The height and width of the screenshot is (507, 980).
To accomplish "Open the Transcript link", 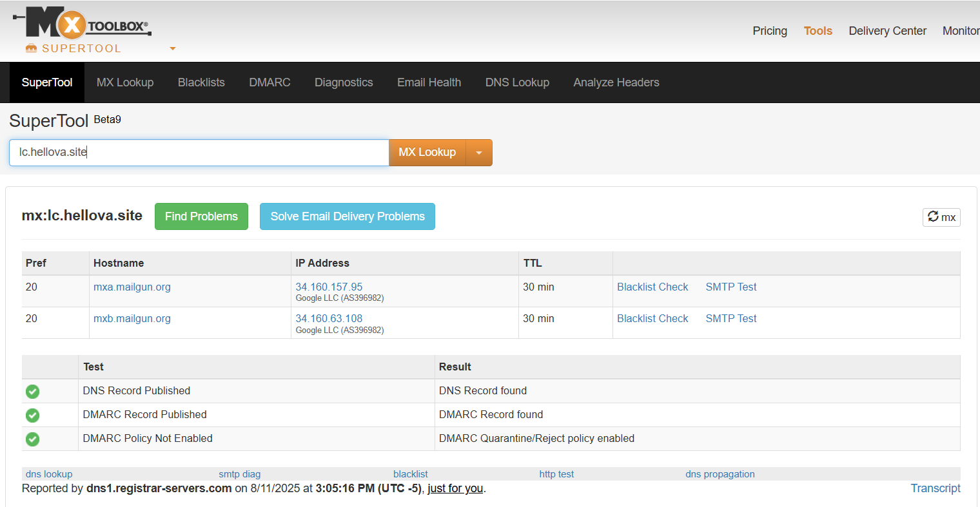I will [935, 488].
